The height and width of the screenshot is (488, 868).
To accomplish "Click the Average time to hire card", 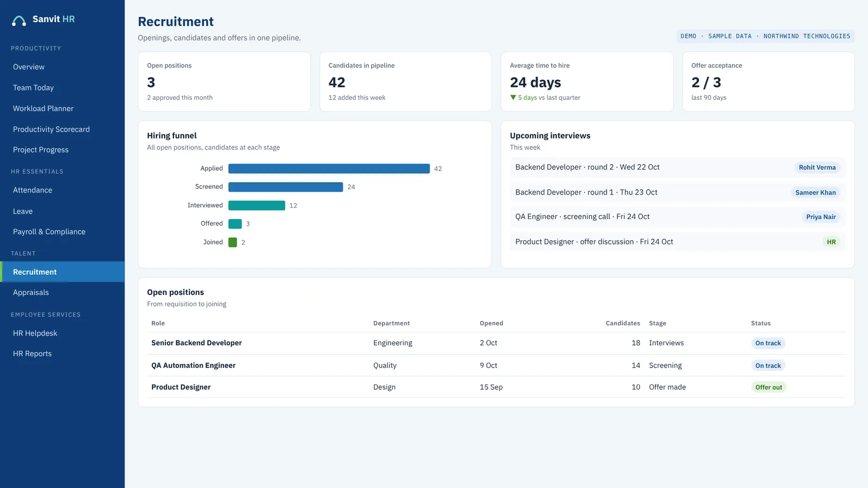I will [x=587, y=82].
